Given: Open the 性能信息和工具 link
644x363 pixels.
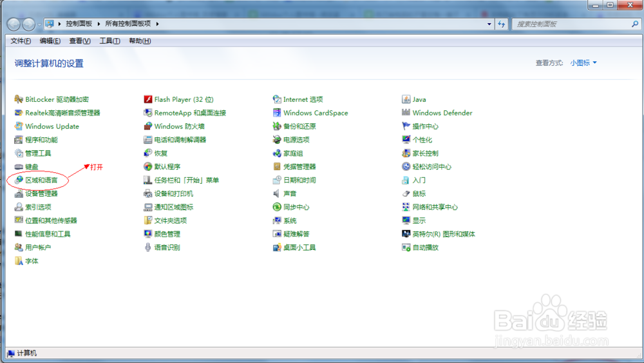Looking at the screenshot, I should pos(48,234).
